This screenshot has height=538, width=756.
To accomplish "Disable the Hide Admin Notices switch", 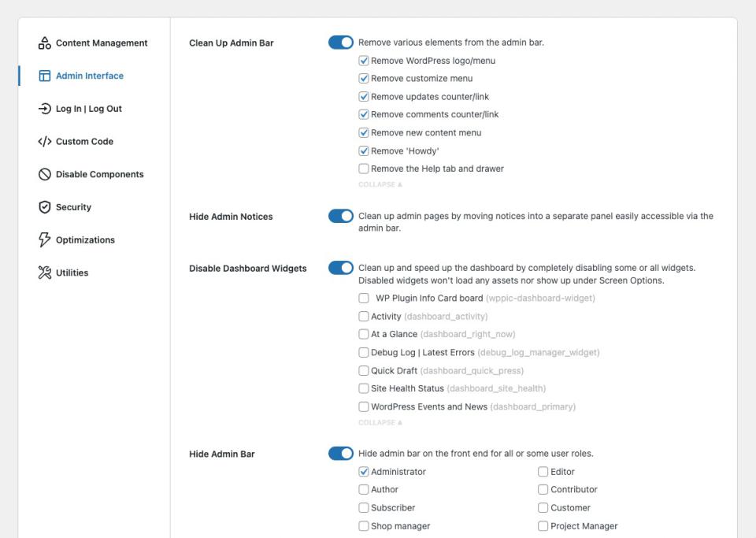I will point(341,216).
